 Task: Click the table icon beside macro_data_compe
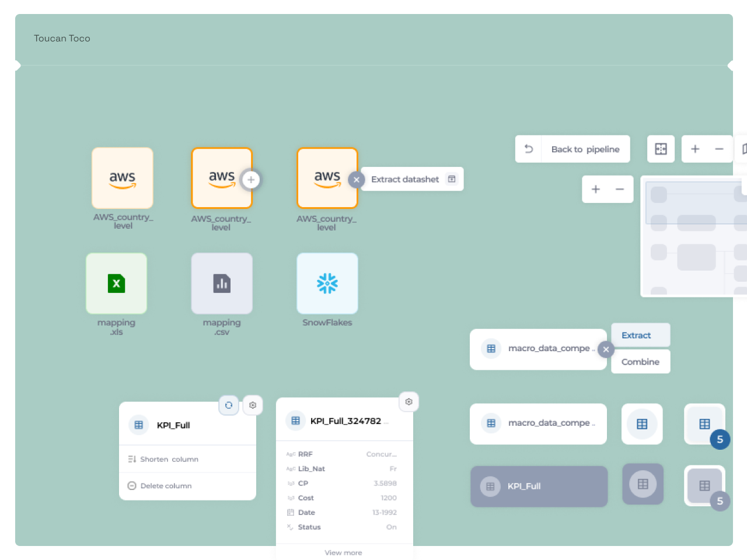coord(490,349)
